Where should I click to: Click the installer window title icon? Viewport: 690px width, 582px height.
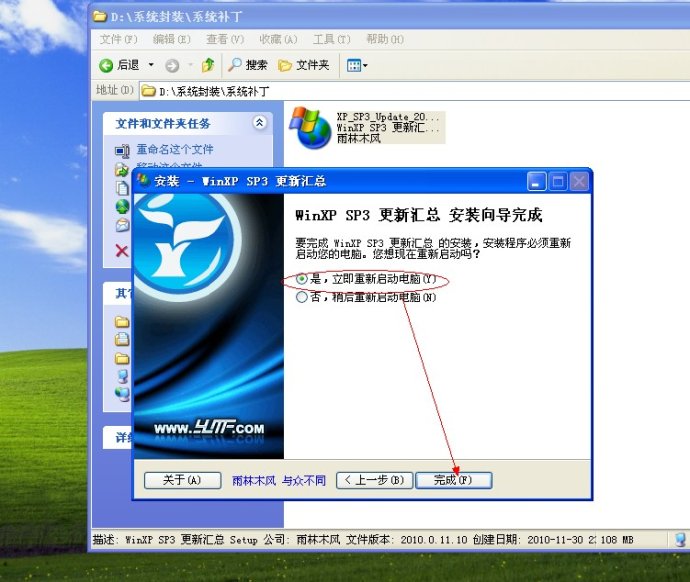143,180
